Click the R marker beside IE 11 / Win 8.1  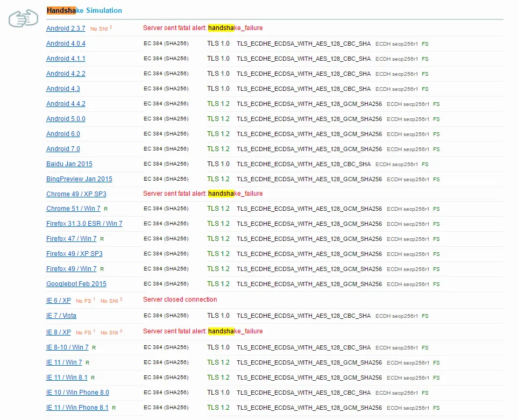(93, 378)
